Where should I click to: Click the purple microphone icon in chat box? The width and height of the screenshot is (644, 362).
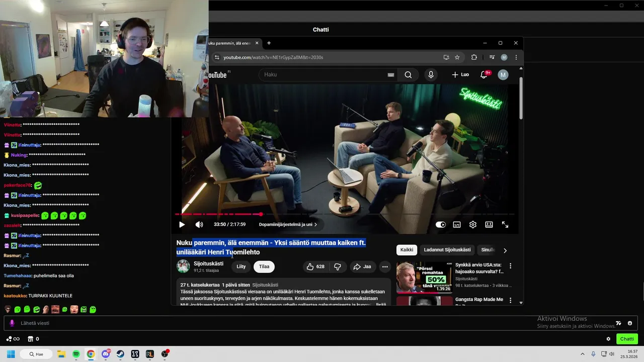point(12,323)
